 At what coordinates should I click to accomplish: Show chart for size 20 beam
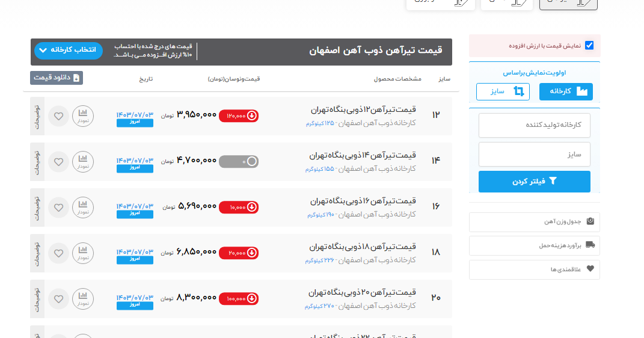(83, 299)
